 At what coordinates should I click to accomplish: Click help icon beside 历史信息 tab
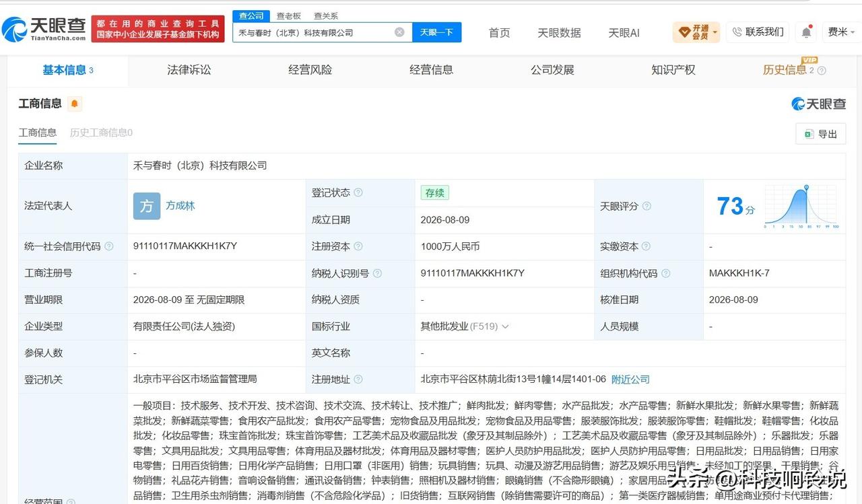point(822,71)
